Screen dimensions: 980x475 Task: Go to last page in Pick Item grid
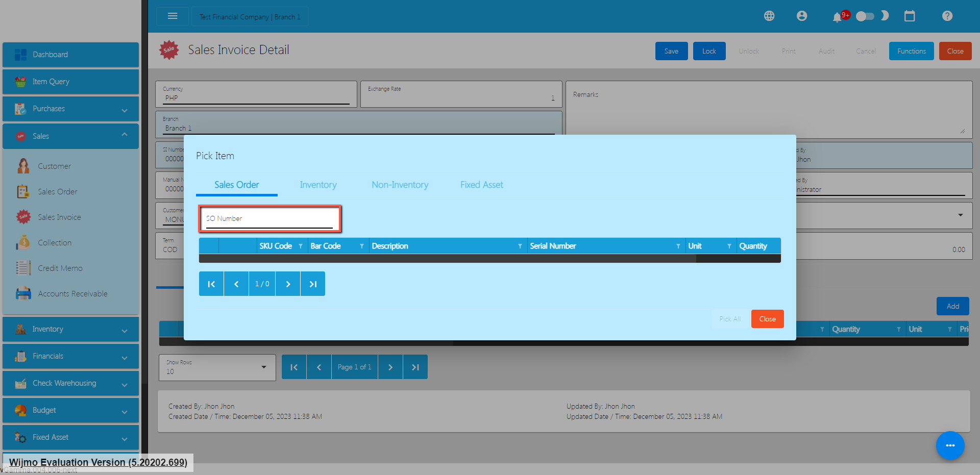click(x=313, y=284)
